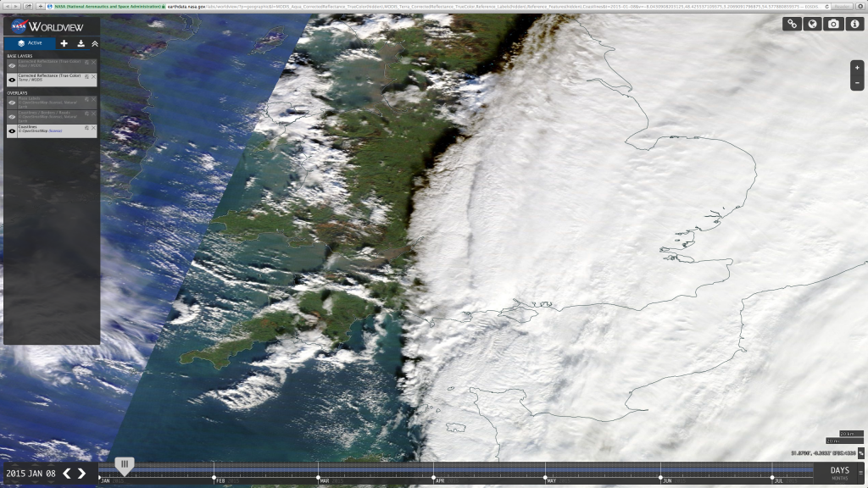Zoom out on the map
The width and height of the screenshot is (868, 488).
857,83
